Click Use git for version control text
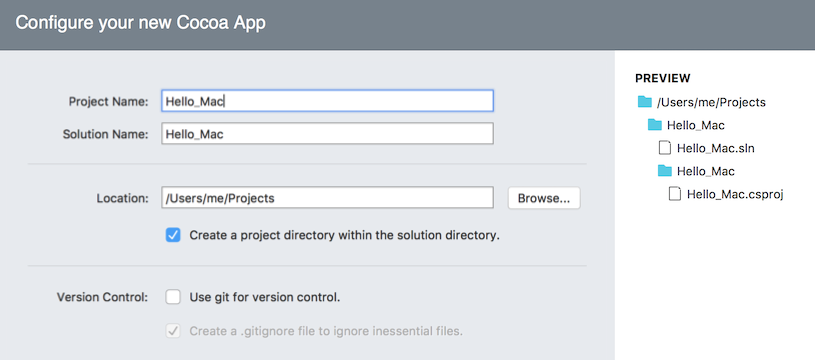The height and width of the screenshot is (360, 815). pos(265,298)
